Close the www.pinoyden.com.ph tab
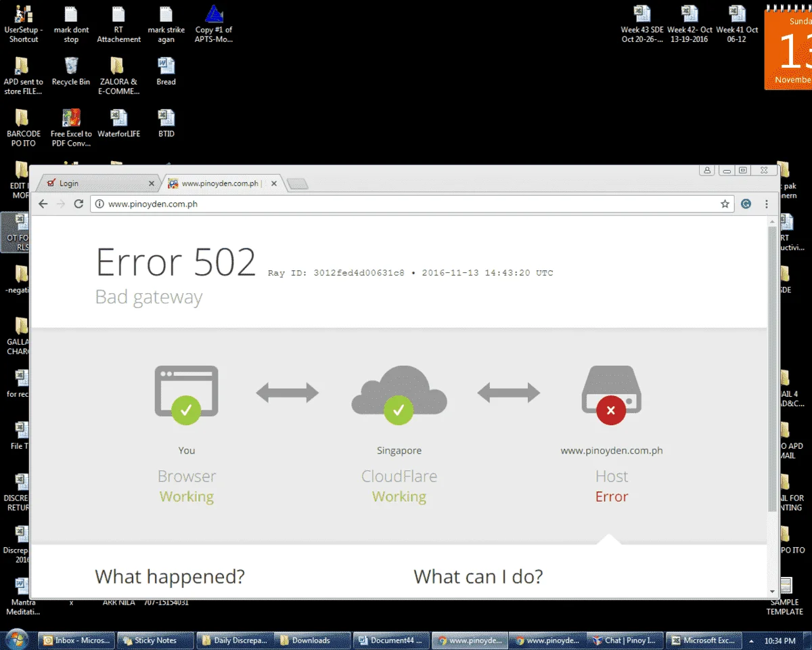812x650 pixels. (x=274, y=183)
